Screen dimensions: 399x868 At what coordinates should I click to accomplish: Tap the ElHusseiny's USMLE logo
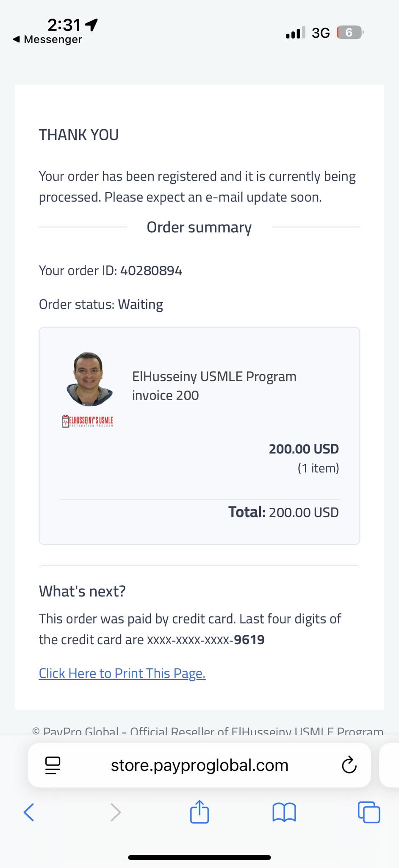(88, 421)
